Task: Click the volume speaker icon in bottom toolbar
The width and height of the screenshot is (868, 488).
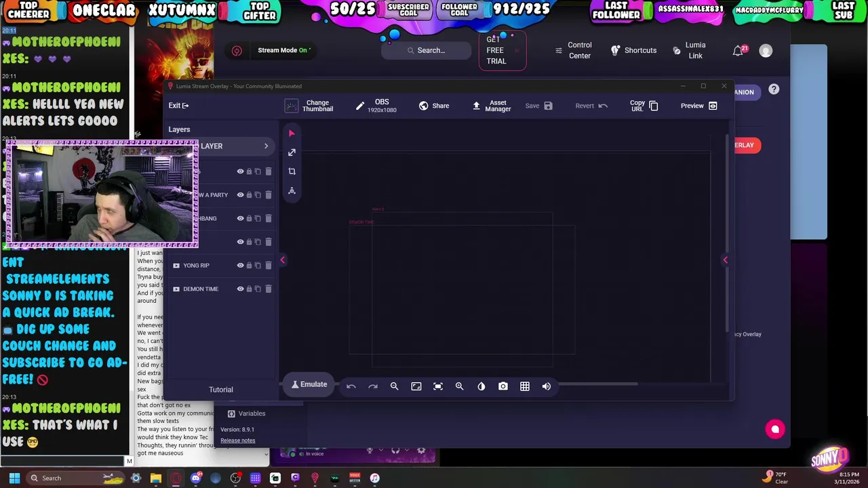Action: [546, 386]
